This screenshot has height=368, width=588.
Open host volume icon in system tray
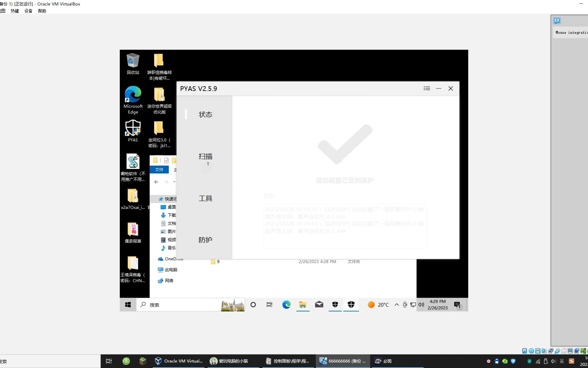pos(553,361)
